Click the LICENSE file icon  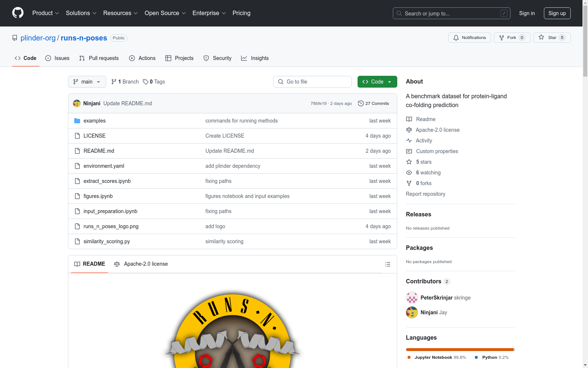77,136
